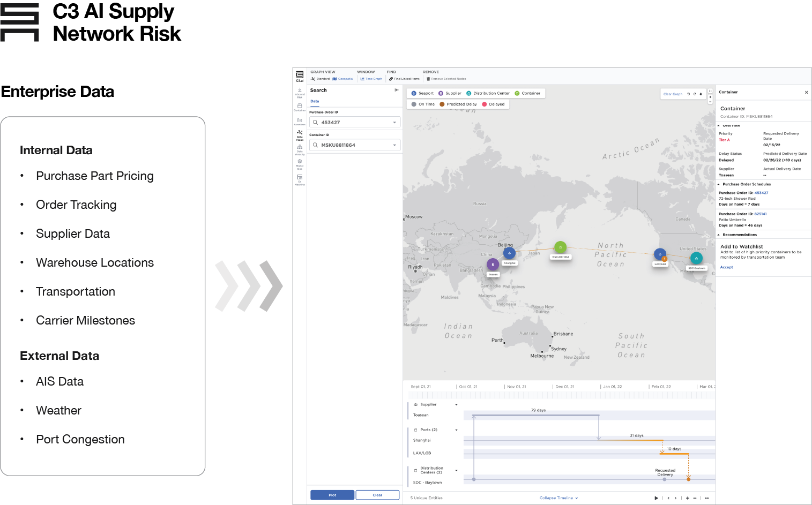This screenshot has height=505, width=812.
Task: Collapse the Distribution Centers (2) group
Action: tap(456, 471)
